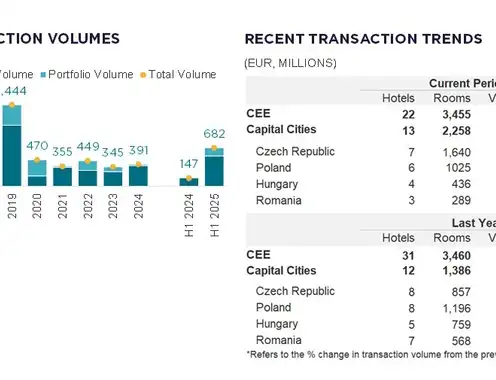
Task: Click the 2,258 rooms value
Action: 457,131
